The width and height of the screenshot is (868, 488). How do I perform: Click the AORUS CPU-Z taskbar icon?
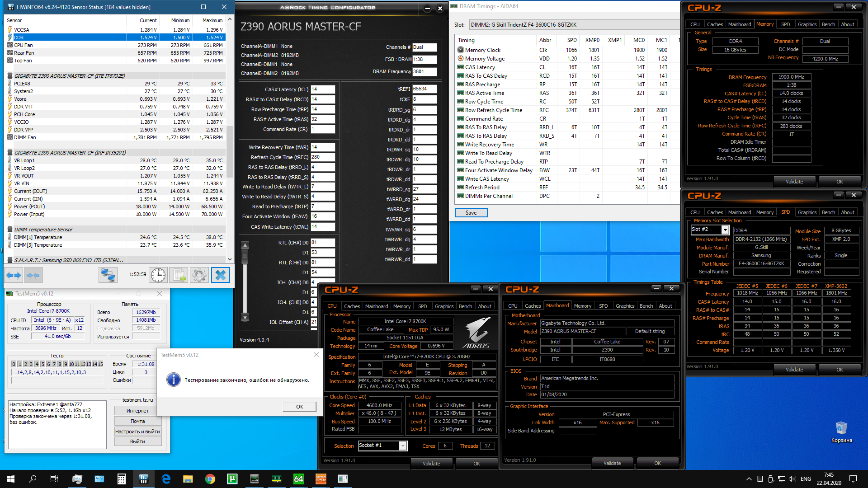click(321, 479)
